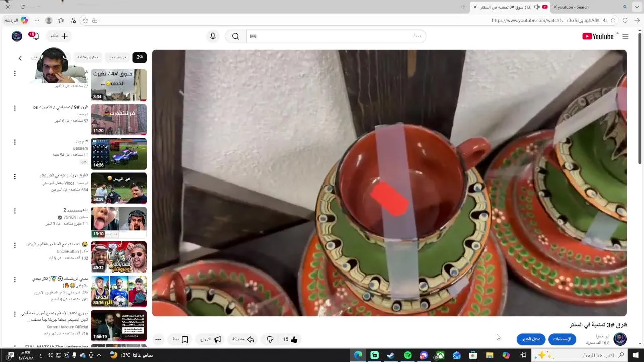Select the 'من ابو مجحا' filter chip
The image size is (644, 362).
[x=118, y=57]
